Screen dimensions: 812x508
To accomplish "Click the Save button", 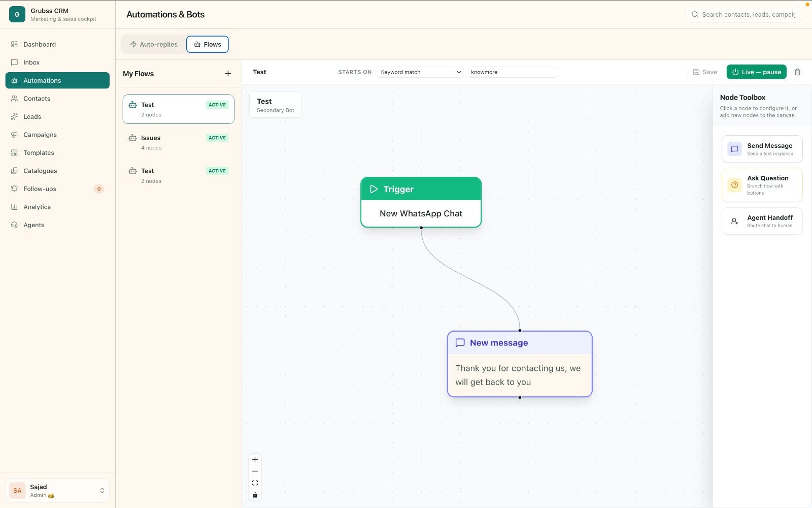I will [705, 72].
